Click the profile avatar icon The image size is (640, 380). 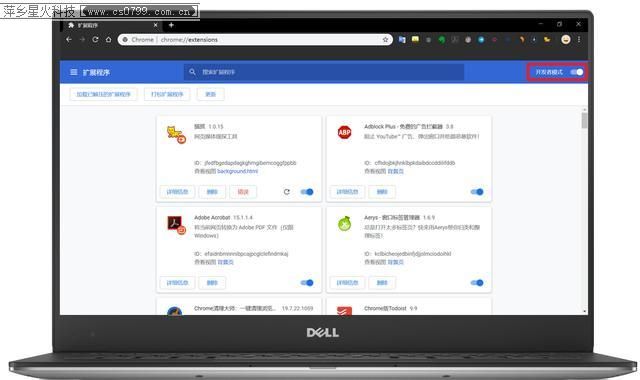566,39
